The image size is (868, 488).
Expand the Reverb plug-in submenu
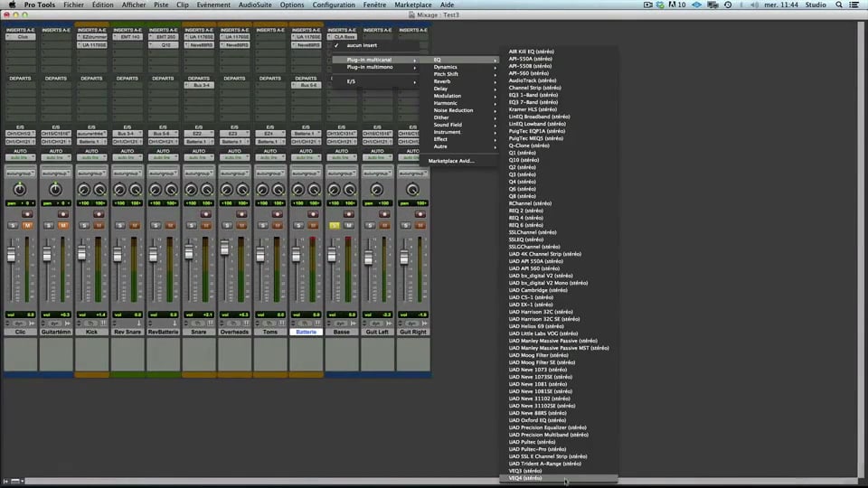459,81
